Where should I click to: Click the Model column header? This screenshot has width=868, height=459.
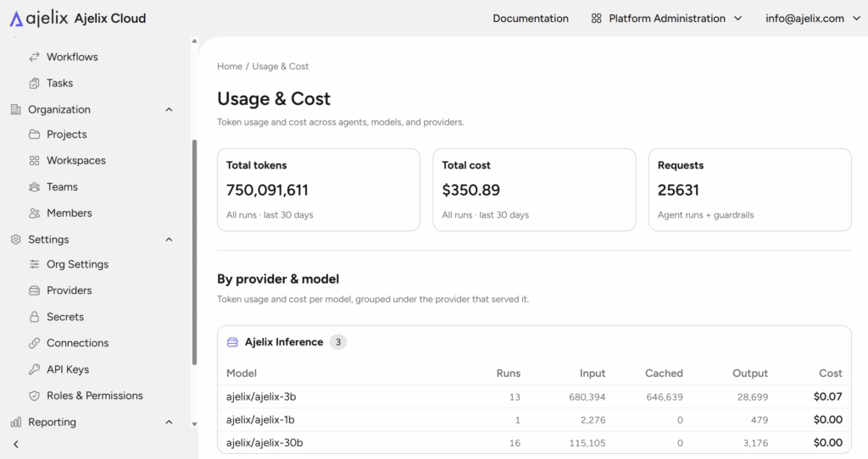tap(242, 373)
